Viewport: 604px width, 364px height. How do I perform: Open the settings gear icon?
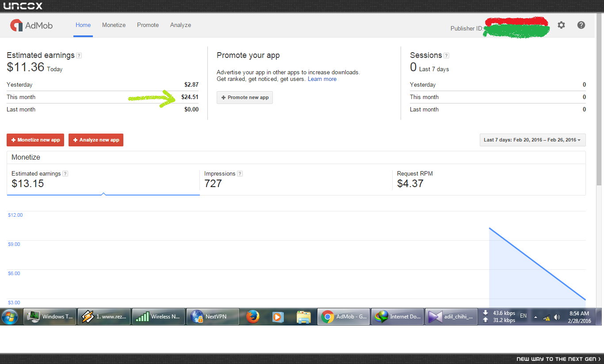pos(561,25)
